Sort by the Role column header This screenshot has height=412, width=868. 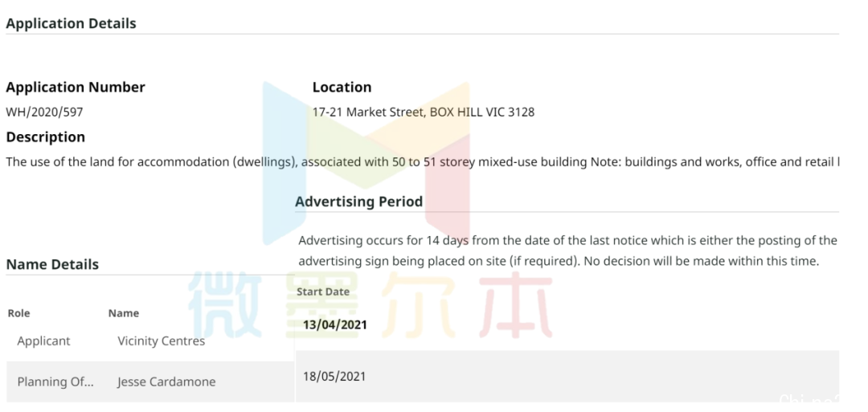(18, 313)
